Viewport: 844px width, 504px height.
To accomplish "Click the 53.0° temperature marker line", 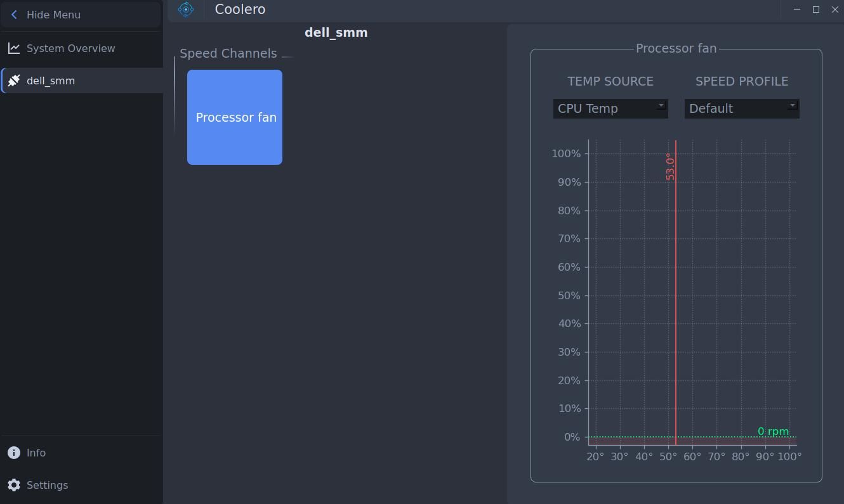I will tap(675, 285).
